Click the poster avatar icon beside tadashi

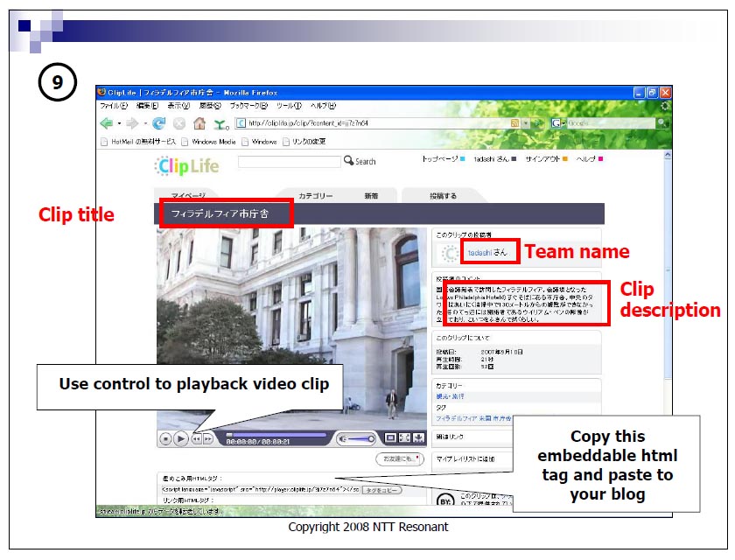(450, 254)
